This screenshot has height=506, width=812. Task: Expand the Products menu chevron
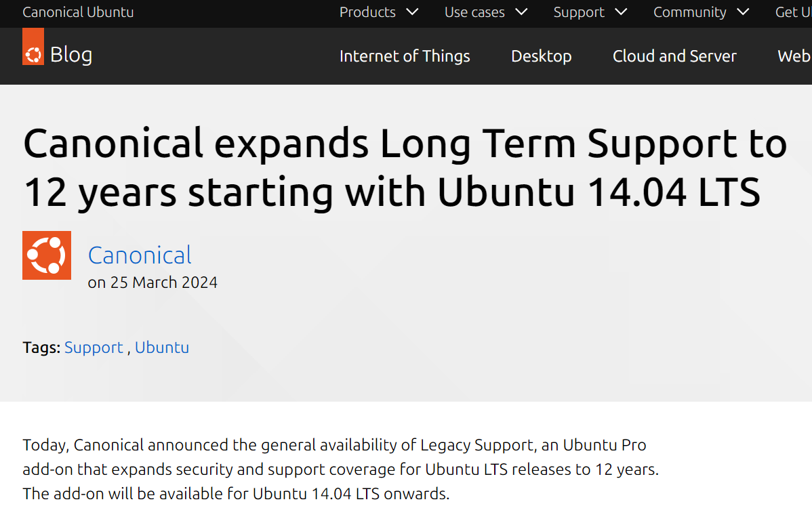[412, 12]
